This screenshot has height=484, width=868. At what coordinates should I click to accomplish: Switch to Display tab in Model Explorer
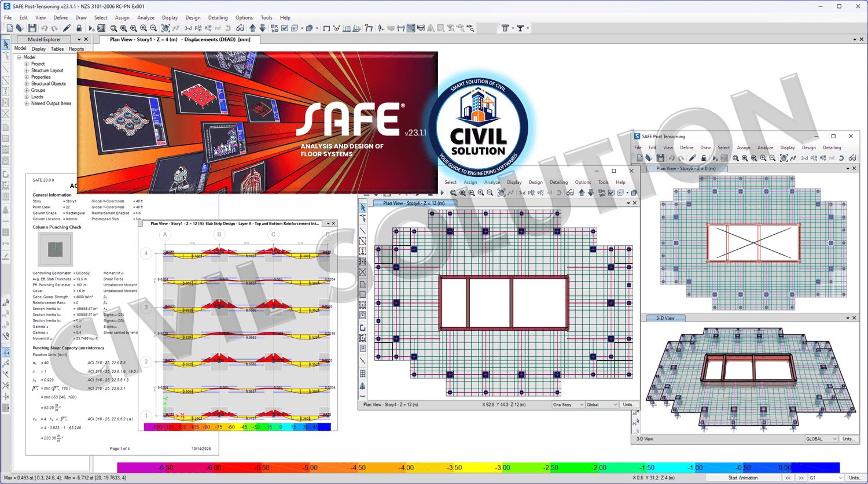coord(38,49)
